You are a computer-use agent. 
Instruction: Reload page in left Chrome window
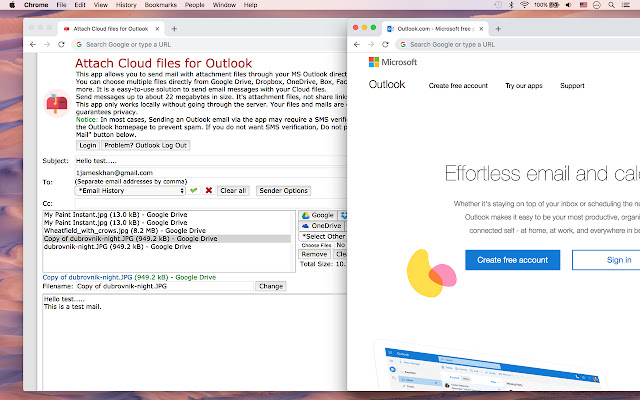61,44
